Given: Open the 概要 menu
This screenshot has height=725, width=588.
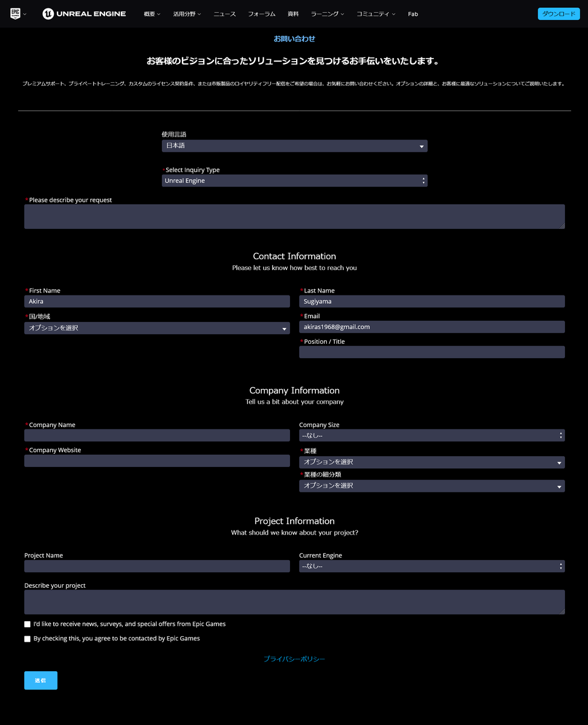Looking at the screenshot, I should click(152, 14).
